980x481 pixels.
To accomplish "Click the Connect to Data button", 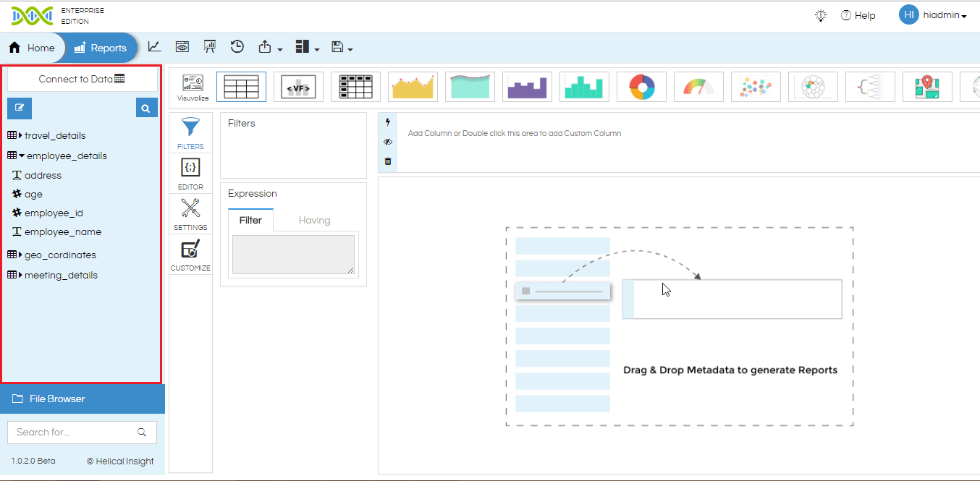I will tap(82, 79).
